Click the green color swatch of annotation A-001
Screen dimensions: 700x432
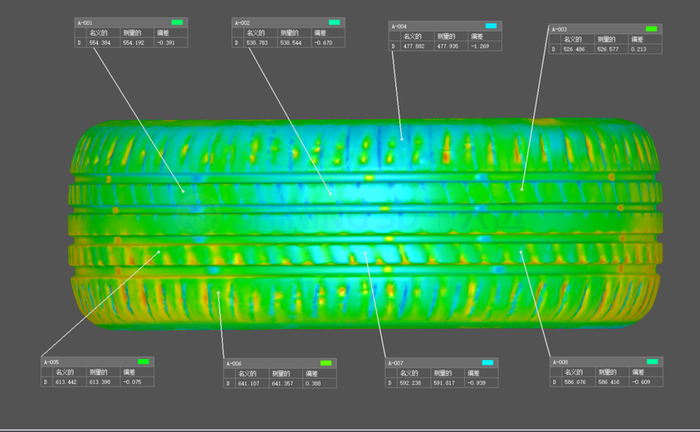click(177, 22)
